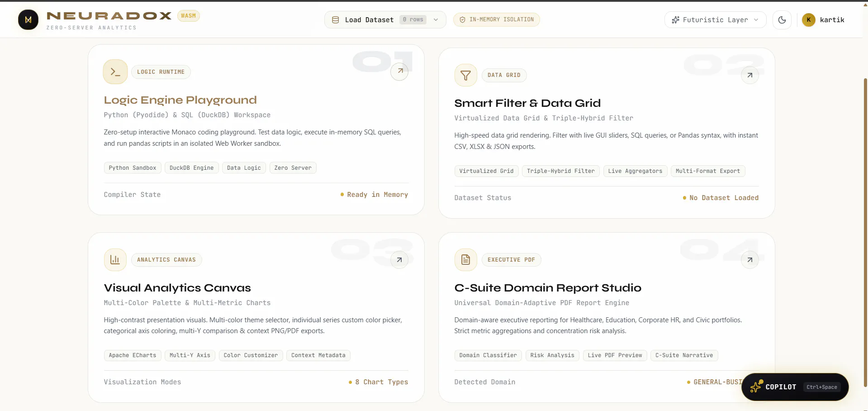Click the Risk Analysis chip
868x411 pixels.
(x=552, y=355)
